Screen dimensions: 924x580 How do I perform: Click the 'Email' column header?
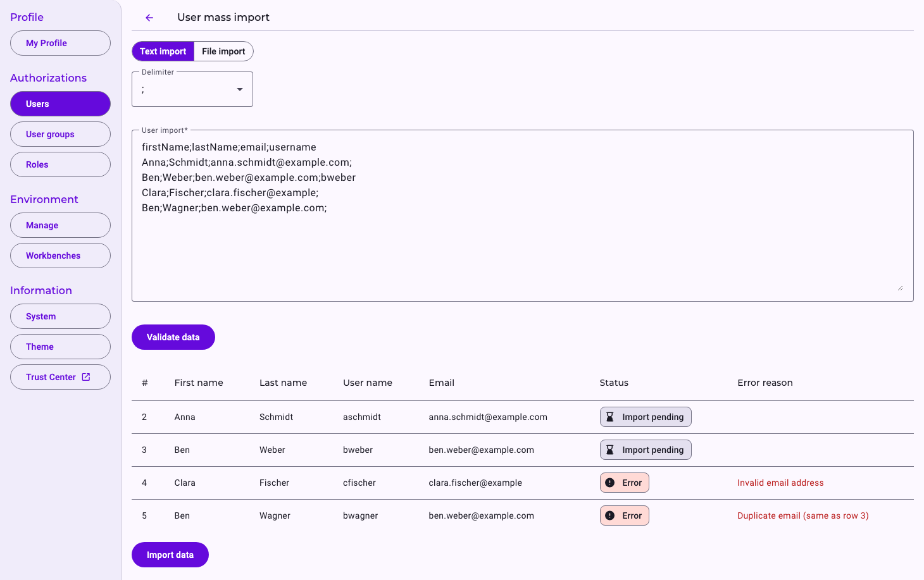click(x=442, y=383)
